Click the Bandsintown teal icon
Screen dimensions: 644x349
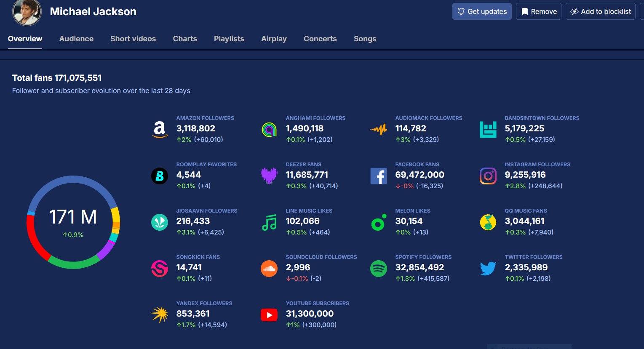[x=488, y=130]
